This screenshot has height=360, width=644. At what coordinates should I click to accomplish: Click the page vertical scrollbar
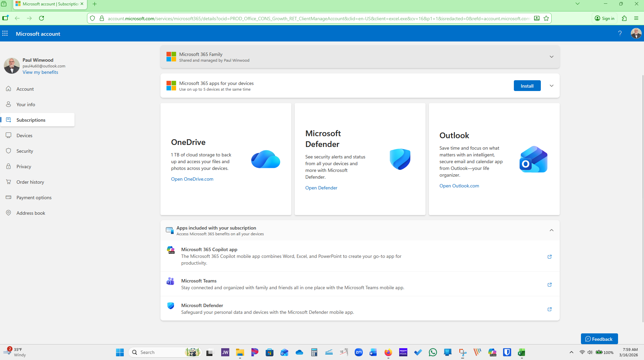(642, 198)
